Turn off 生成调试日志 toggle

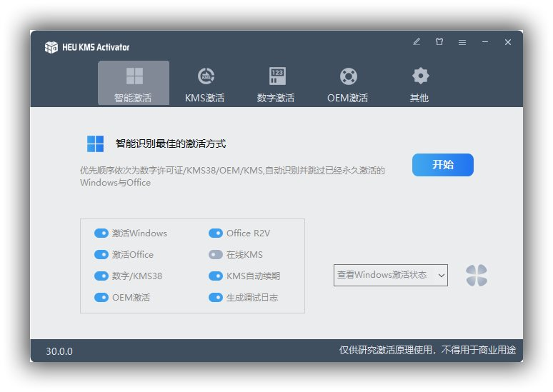tap(215, 298)
